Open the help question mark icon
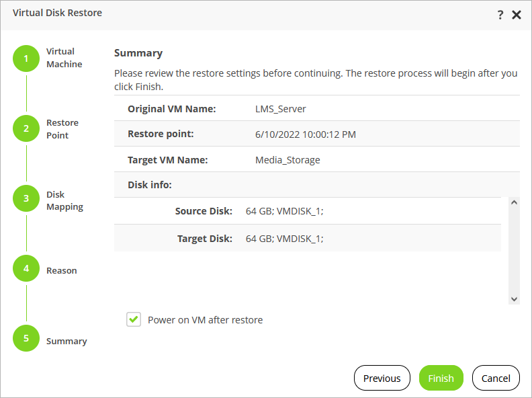The image size is (532, 398). [x=500, y=15]
